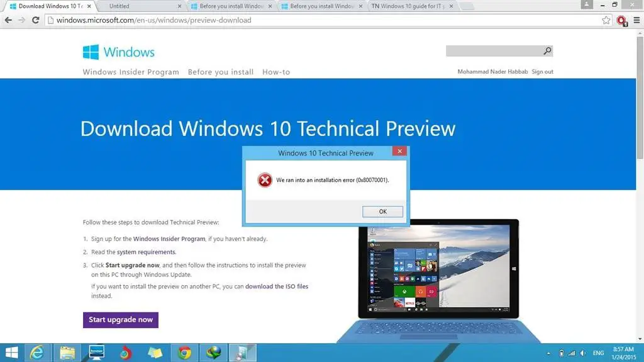
Task: Click the page icon beside the URL
Action: (50, 20)
